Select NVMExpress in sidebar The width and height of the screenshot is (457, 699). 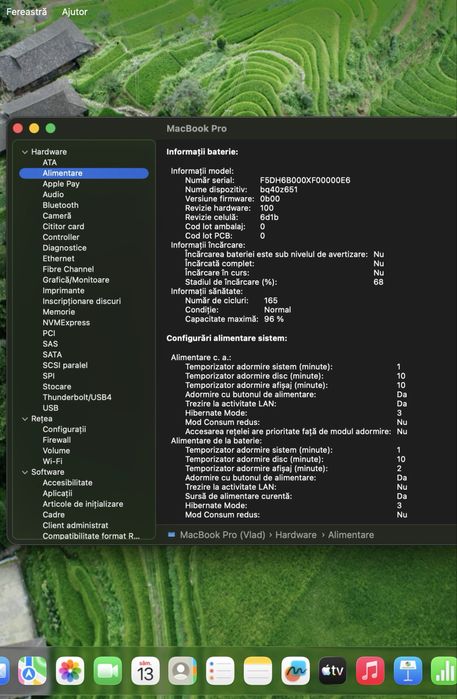pos(66,323)
